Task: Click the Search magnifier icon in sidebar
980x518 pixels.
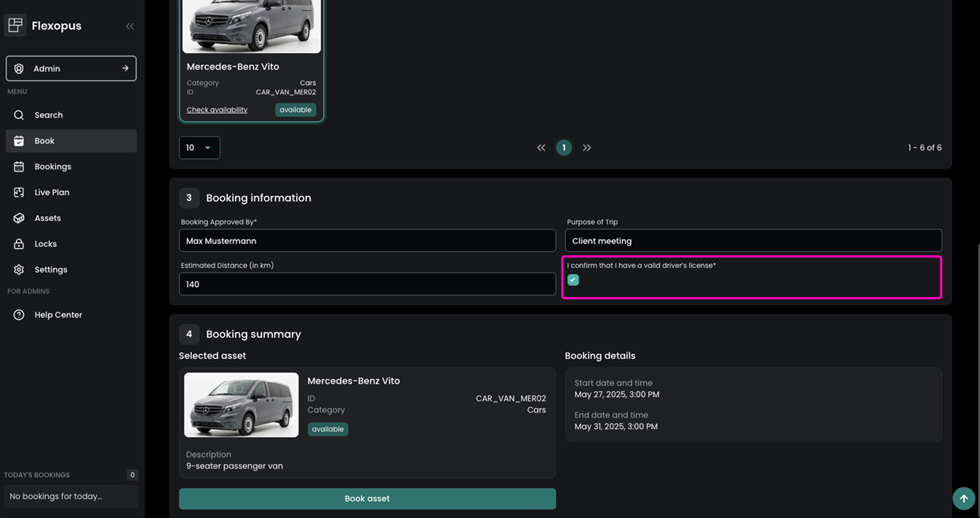Action: [19, 115]
